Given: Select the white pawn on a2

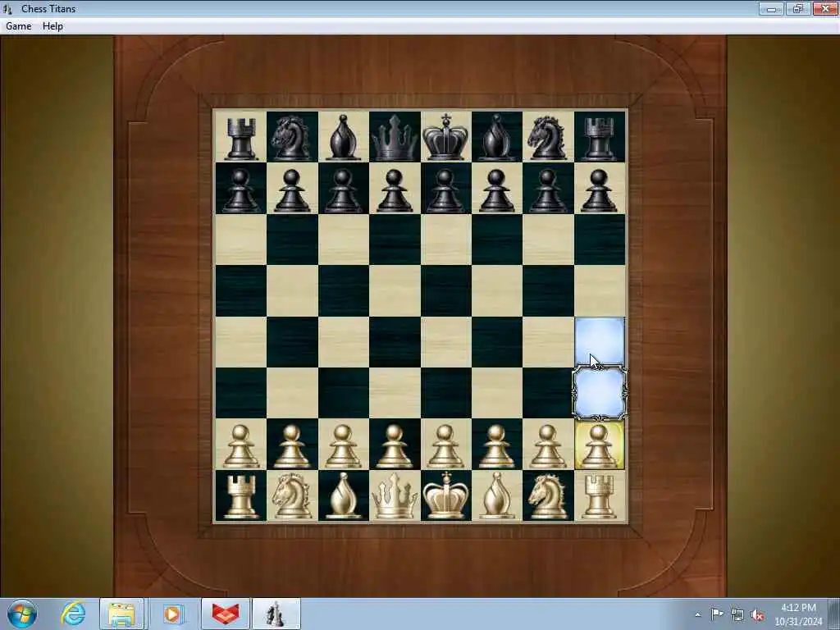Looking at the screenshot, I should (x=240, y=445).
